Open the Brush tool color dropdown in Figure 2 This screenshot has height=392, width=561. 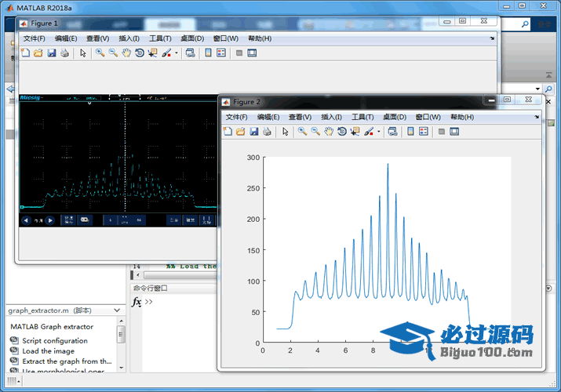click(x=379, y=132)
